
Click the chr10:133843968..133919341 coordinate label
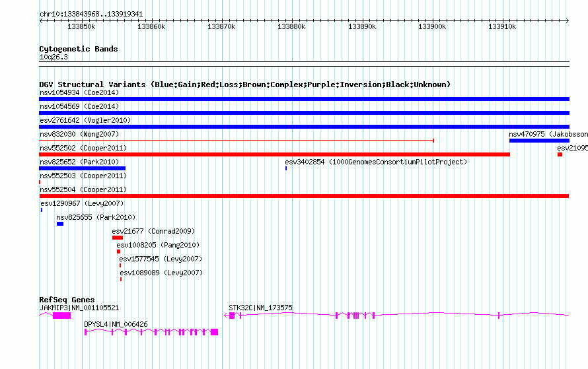point(91,15)
